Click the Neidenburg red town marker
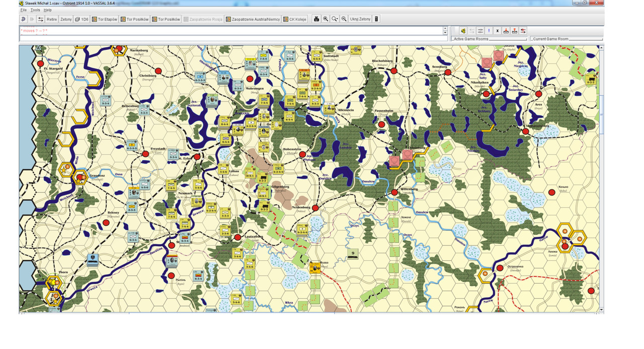Viewport: 644px width, 349px height. [315, 207]
